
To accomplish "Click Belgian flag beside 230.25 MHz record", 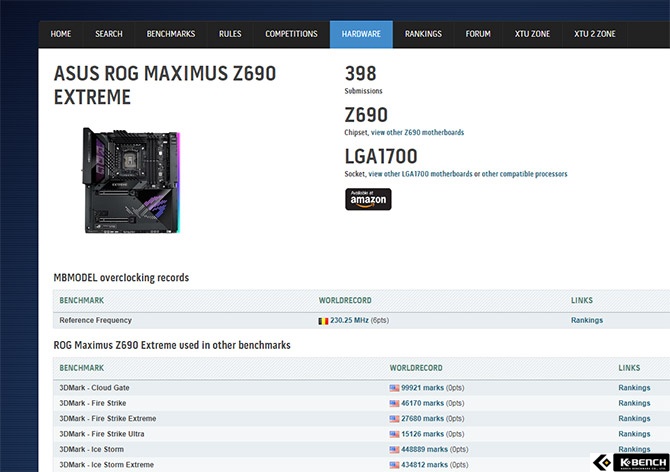I will tap(323, 321).
